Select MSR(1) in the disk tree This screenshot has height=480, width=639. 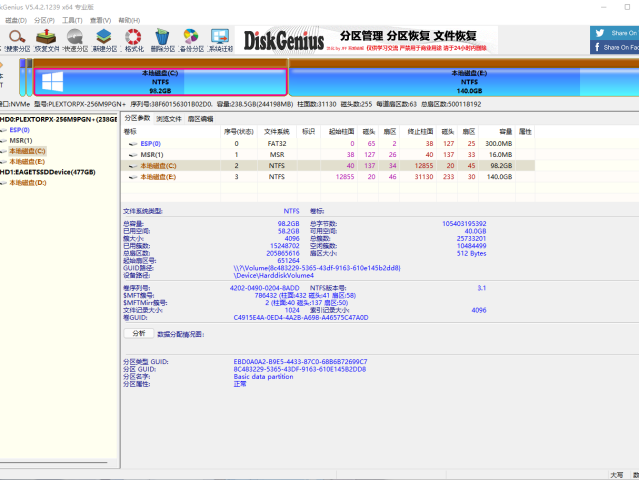(21, 141)
